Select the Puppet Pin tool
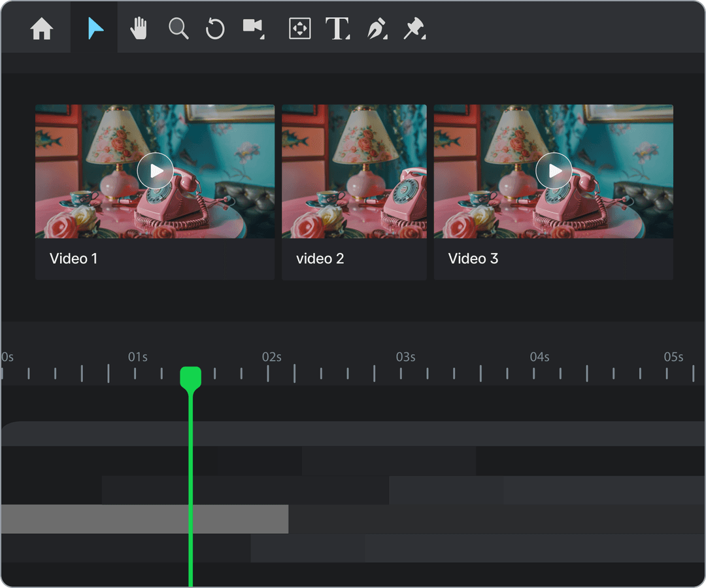 pos(414,28)
